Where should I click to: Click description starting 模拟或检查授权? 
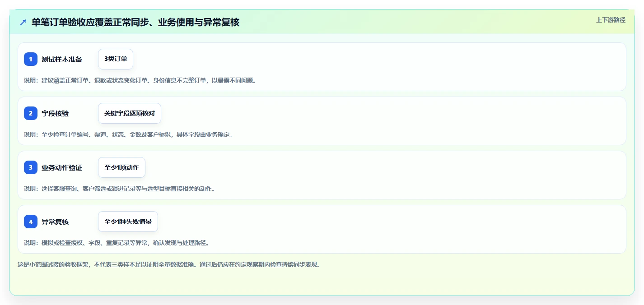pos(117,243)
